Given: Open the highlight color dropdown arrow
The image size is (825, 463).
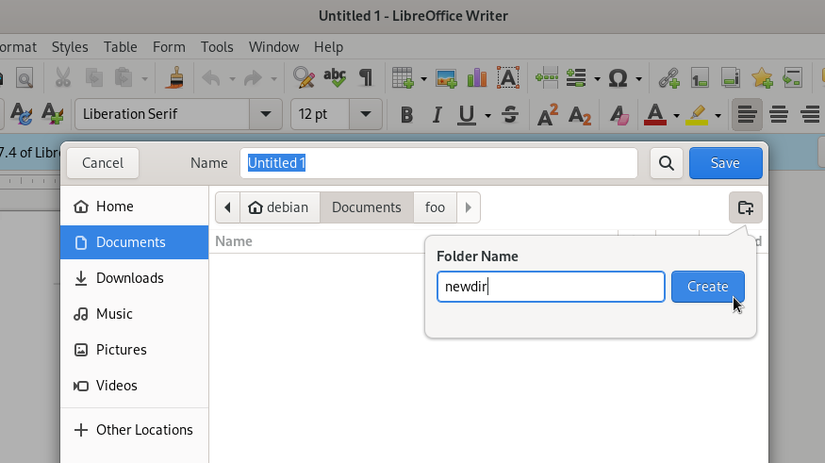Looking at the screenshot, I should [x=718, y=115].
